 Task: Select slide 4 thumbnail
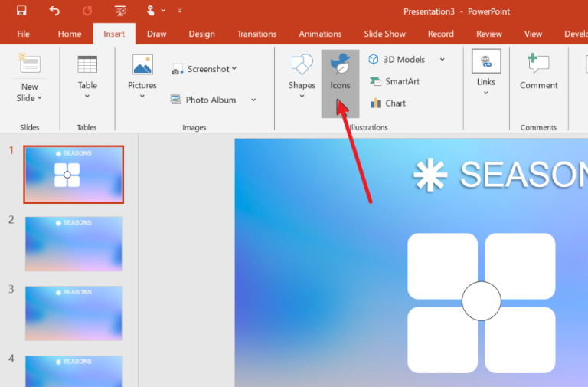point(73,371)
